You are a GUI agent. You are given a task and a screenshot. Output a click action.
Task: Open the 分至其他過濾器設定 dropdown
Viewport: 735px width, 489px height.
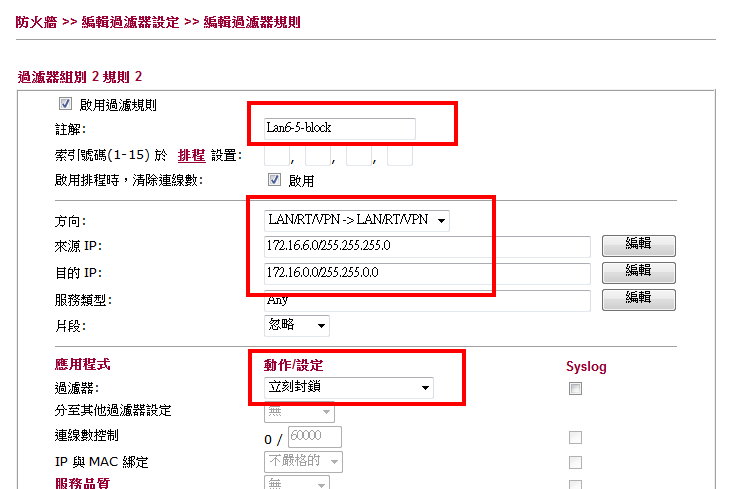(x=299, y=412)
